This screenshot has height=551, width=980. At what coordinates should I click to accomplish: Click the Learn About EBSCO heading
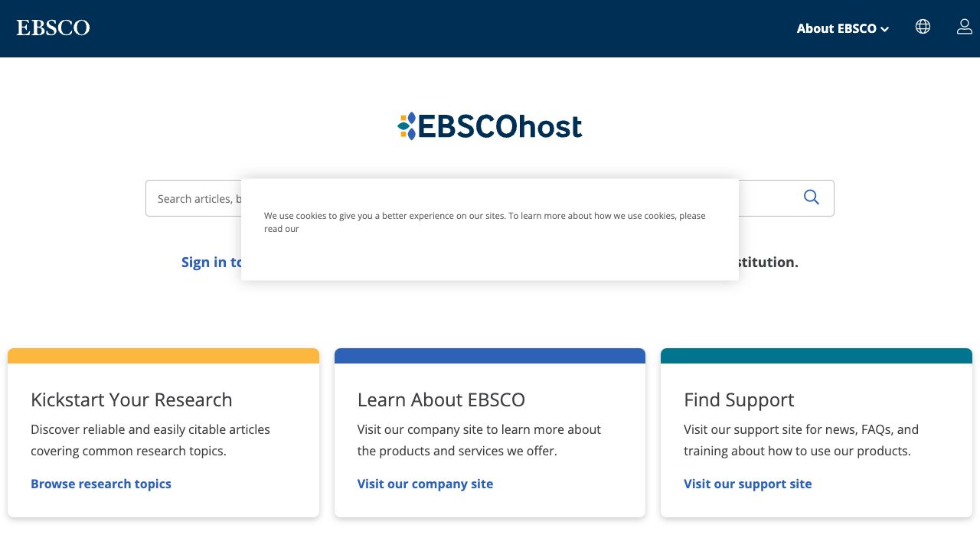tap(441, 399)
